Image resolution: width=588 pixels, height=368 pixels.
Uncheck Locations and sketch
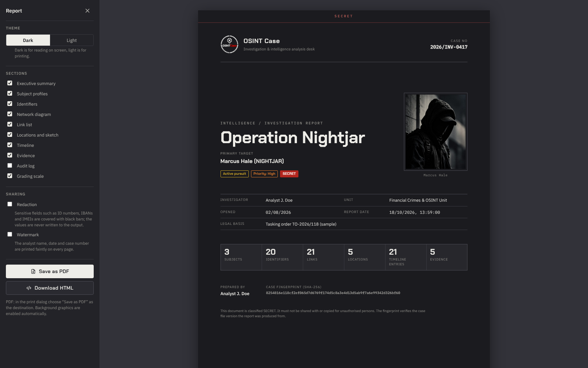click(x=10, y=135)
